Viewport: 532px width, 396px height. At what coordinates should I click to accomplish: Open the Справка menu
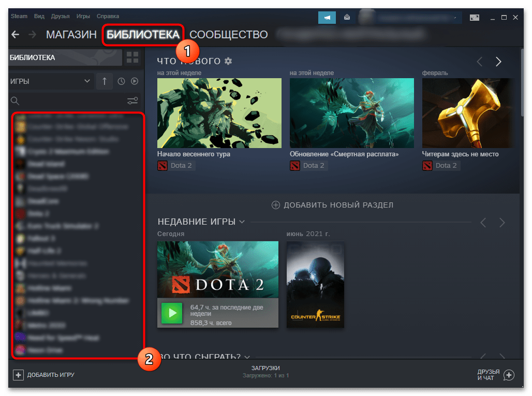click(108, 16)
